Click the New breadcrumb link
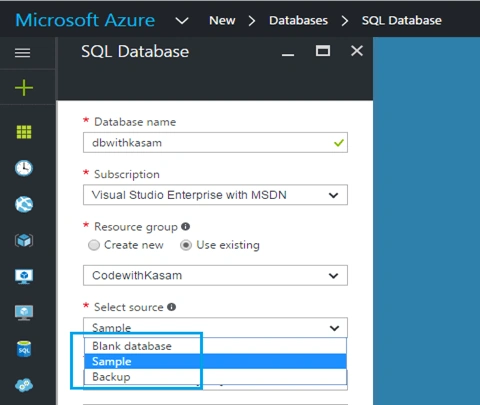The width and height of the screenshot is (480, 405). (222, 21)
